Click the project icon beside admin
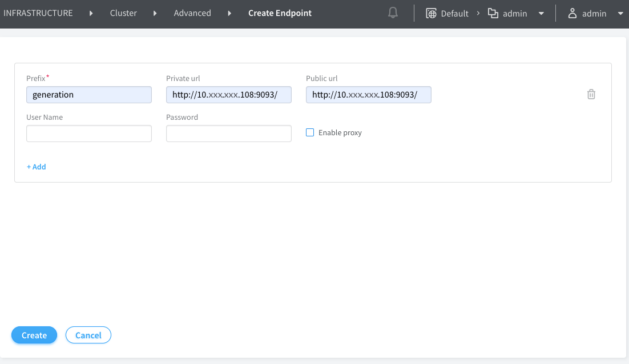The height and width of the screenshot is (364, 629). (x=493, y=13)
